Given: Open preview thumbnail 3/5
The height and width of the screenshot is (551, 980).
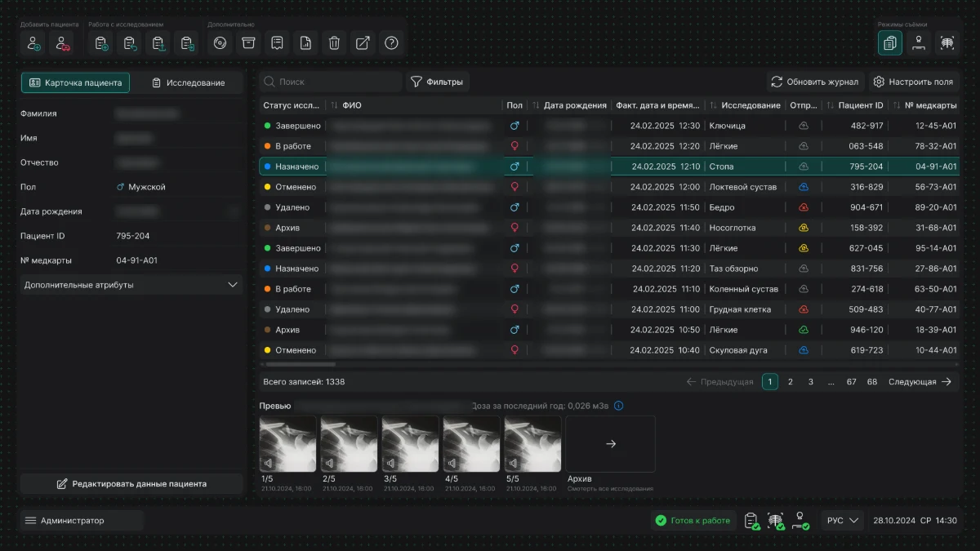Looking at the screenshot, I should click(410, 444).
